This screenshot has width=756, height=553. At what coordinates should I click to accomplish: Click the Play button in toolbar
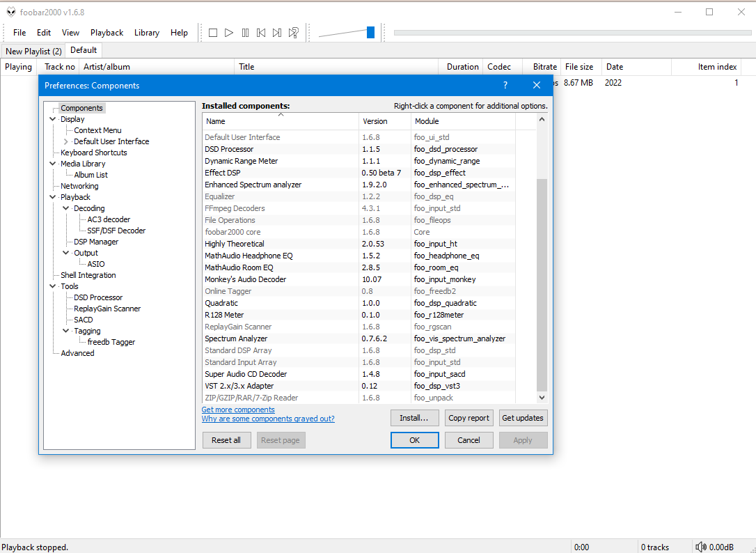point(229,33)
